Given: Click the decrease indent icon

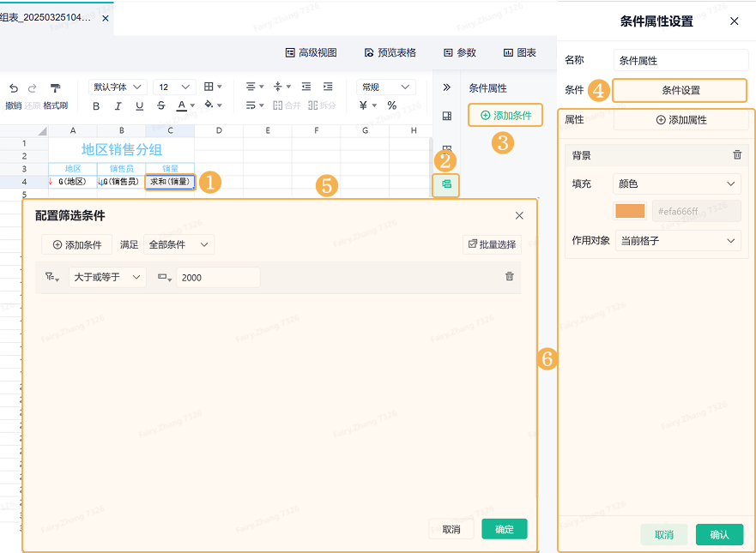Looking at the screenshot, I should (306, 87).
